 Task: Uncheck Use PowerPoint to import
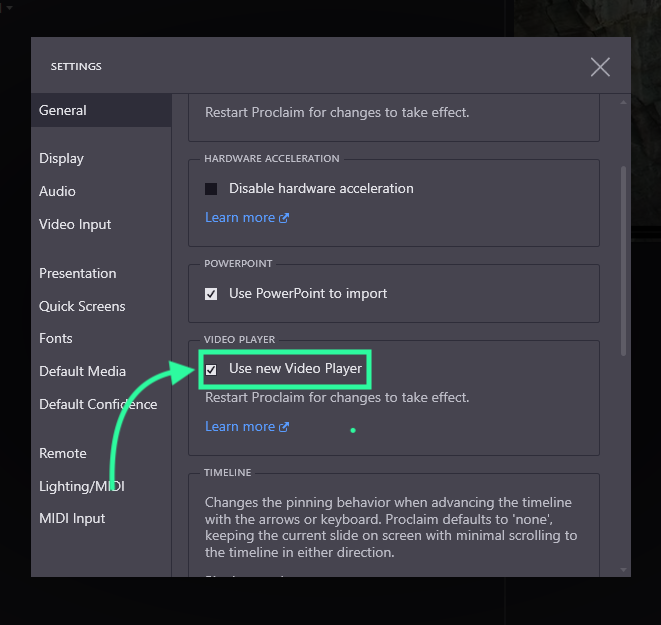211,294
